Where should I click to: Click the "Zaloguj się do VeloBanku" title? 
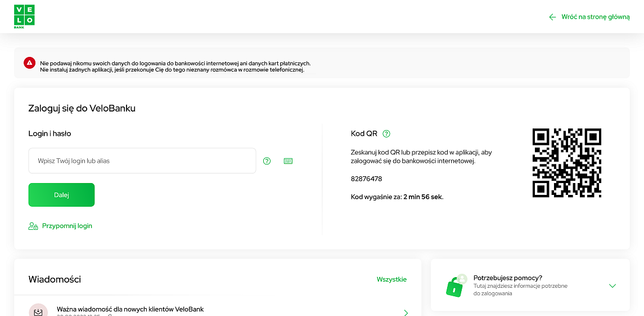point(82,109)
